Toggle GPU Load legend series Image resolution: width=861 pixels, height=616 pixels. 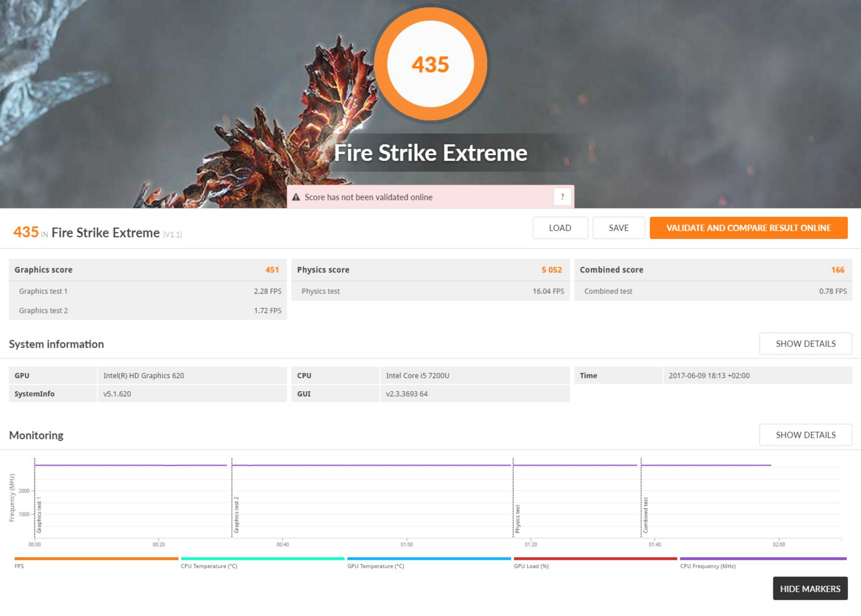coord(595,563)
